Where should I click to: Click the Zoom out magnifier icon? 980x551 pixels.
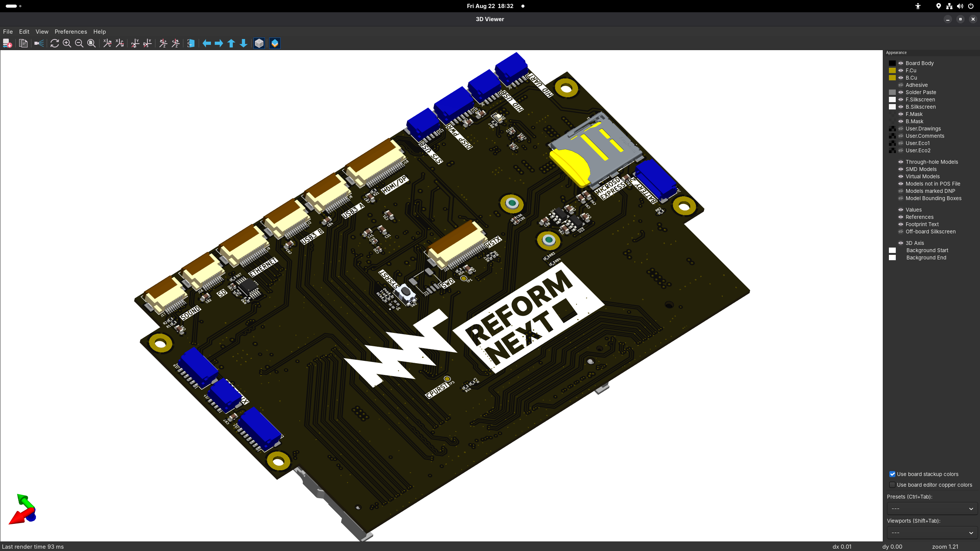[x=79, y=43]
